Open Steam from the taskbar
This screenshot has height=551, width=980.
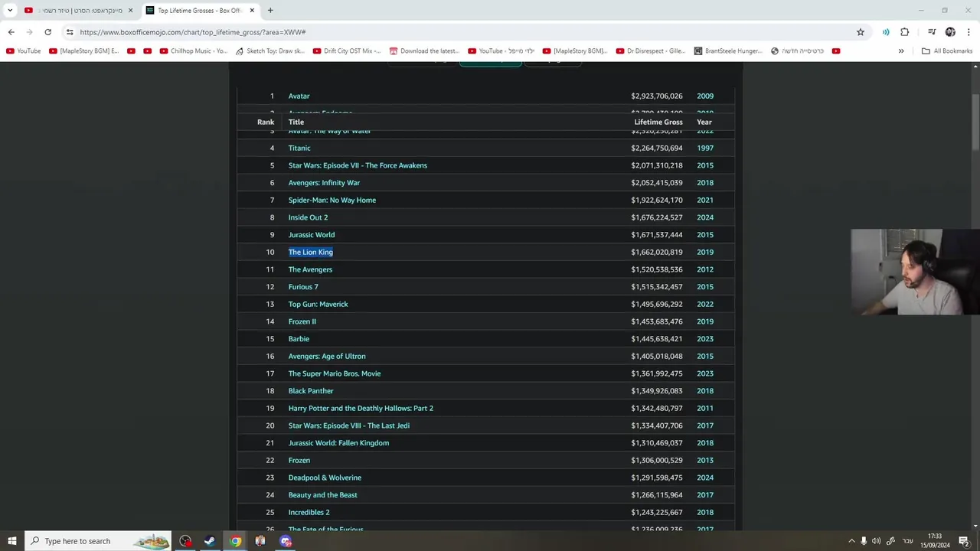coord(209,541)
